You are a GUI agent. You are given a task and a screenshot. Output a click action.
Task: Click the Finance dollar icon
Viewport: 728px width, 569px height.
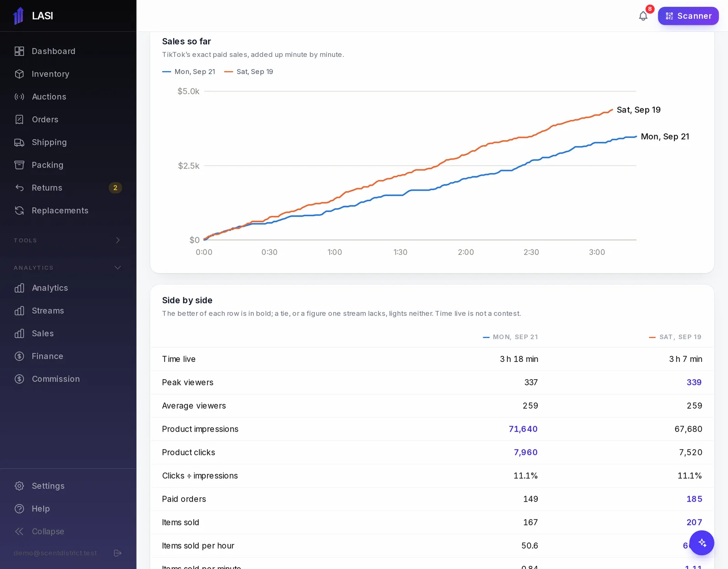(x=19, y=356)
